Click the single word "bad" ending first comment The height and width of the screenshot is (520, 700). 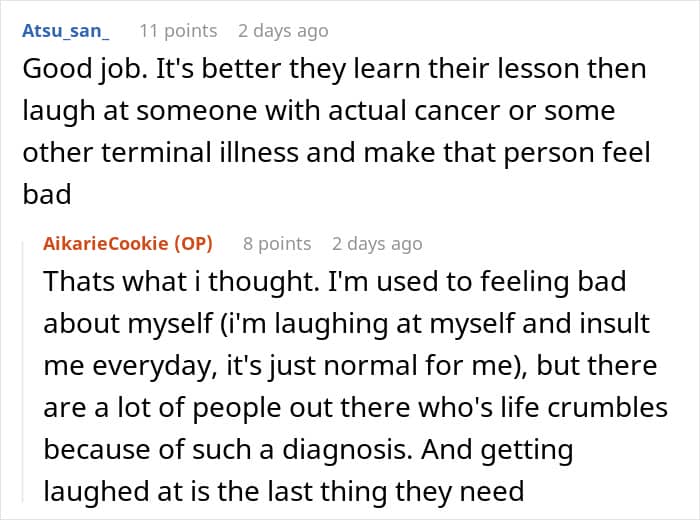47,193
